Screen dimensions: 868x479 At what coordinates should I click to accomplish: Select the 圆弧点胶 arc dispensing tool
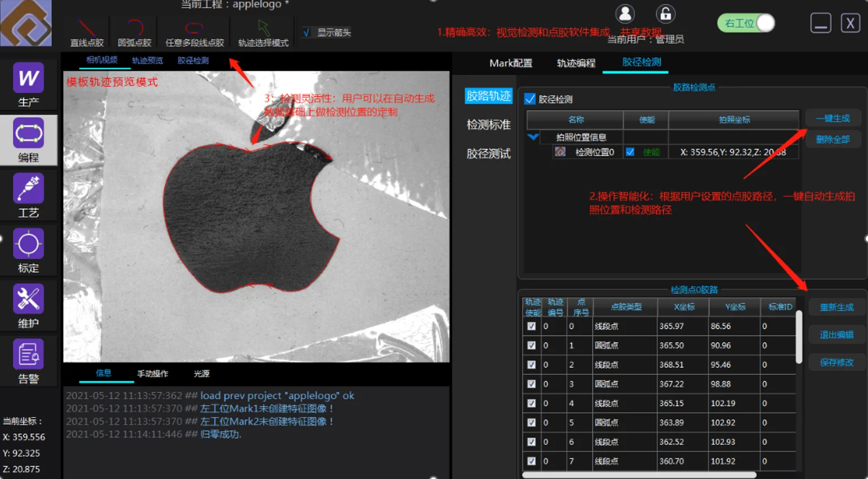pyautogui.click(x=134, y=33)
